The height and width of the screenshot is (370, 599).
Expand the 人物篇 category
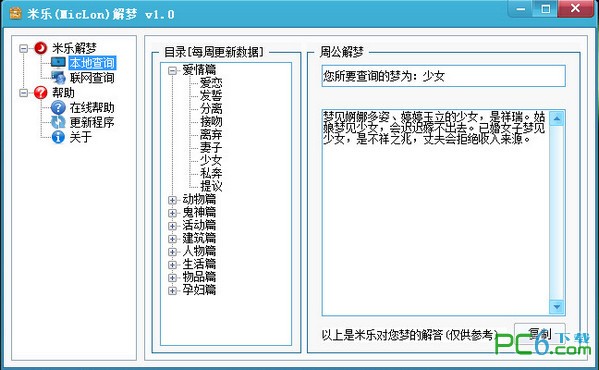tap(172, 252)
